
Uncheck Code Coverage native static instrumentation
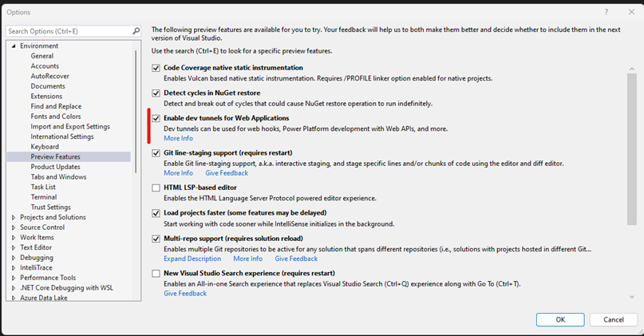click(x=156, y=68)
